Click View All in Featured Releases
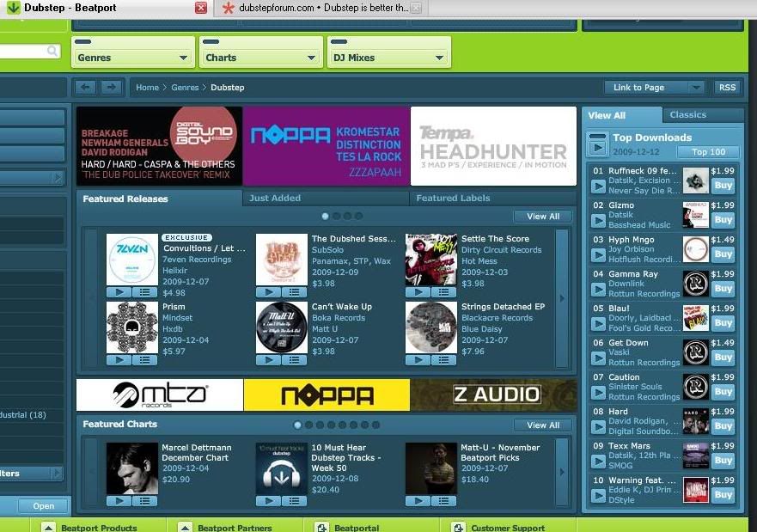Image resolution: width=757 pixels, height=532 pixels. pyautogui.click(x=543, y=217)
